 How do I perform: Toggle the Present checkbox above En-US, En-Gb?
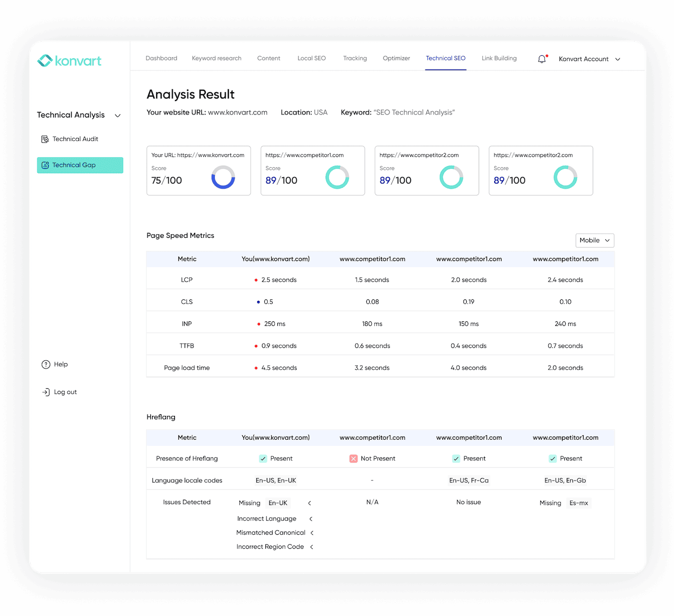coord(553,458)
